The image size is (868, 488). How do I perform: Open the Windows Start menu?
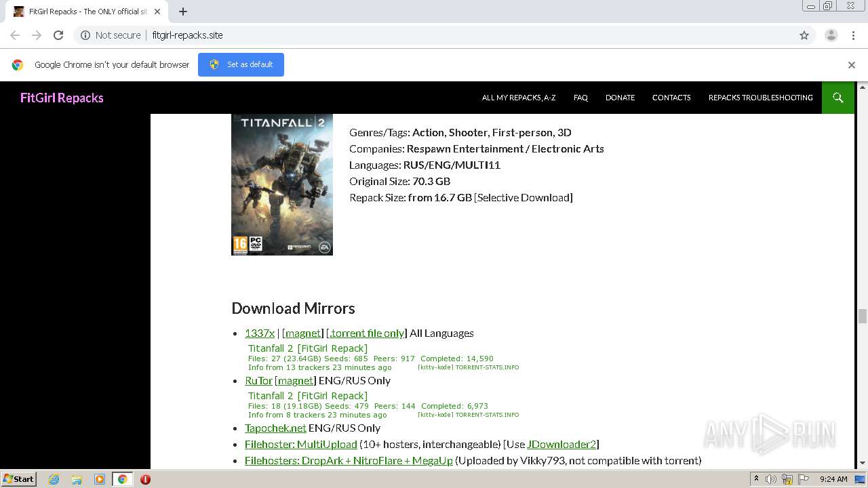(18, 479)
